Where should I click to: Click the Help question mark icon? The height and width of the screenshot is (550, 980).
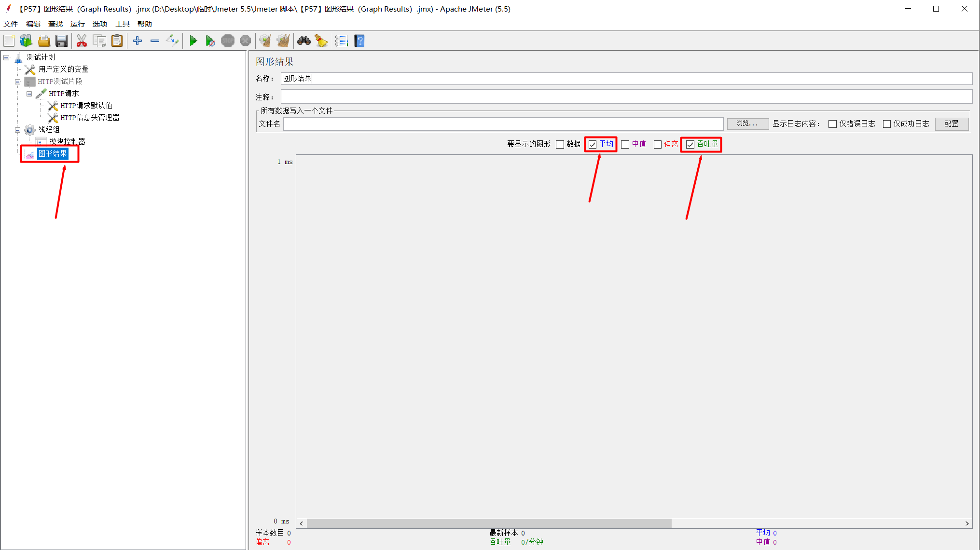tap(359, 41)
